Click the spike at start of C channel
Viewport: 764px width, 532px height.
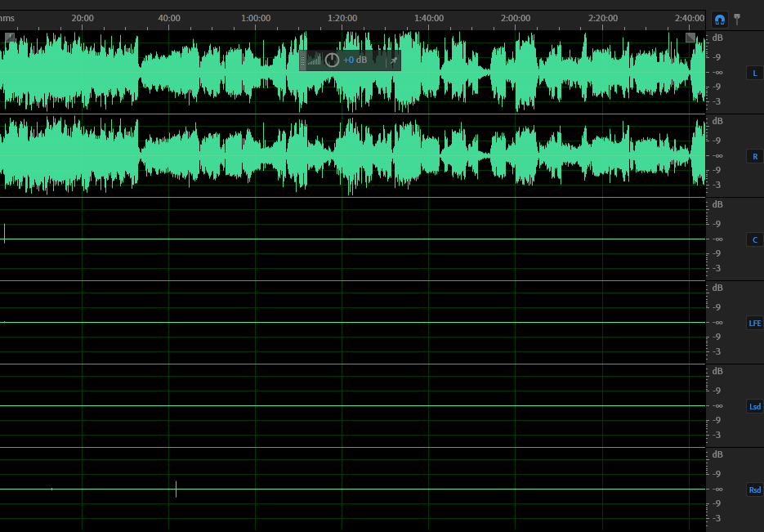(4, 234)
